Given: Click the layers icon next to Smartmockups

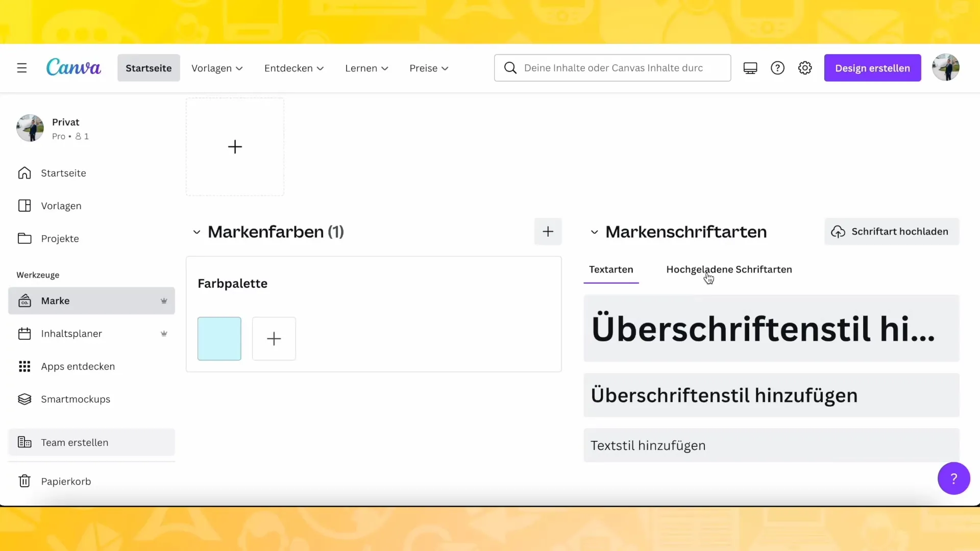Looking at the screenshot, I should click(24, 399).
